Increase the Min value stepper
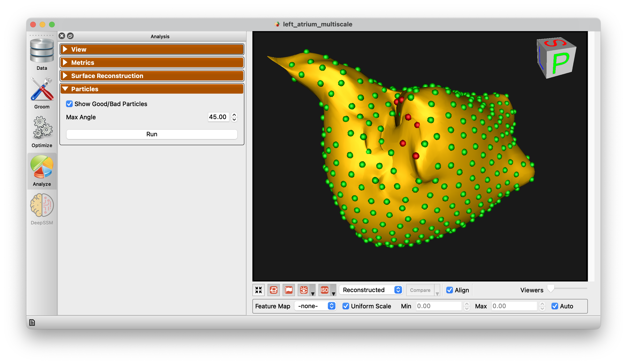The image size is (627, 364). tap(467, 304)
